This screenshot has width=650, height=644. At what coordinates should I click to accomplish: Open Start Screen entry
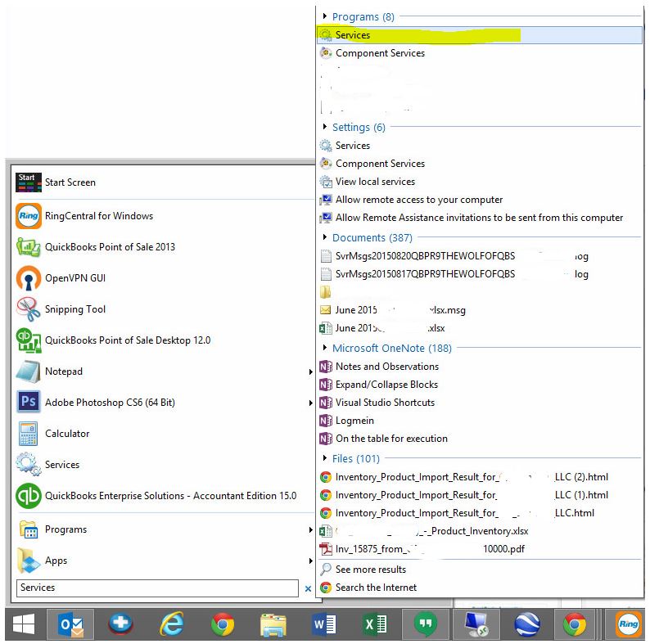tap(165, 182)
